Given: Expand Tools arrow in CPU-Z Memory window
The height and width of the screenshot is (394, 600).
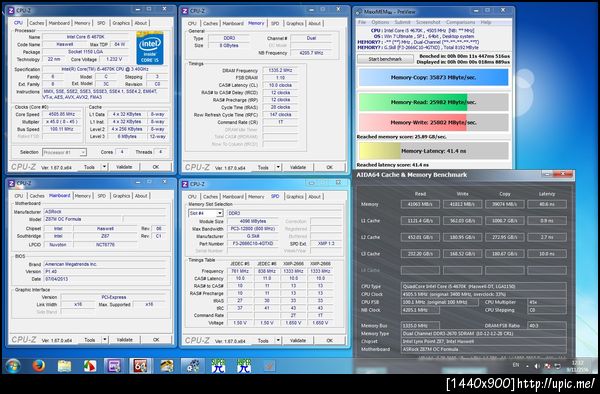Looking at the screenshot, I should coord(278,167).
